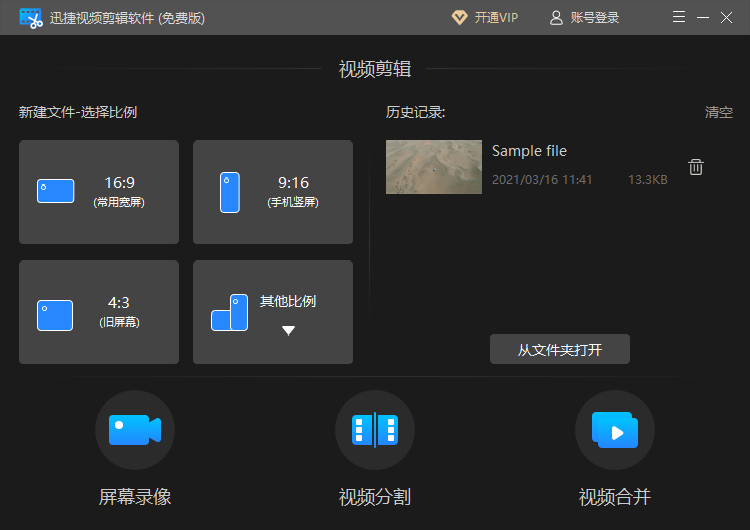Clear history with 清空 link
This screenshot has height=530, width=750.
pyautogui.click(x=718, y=112)
